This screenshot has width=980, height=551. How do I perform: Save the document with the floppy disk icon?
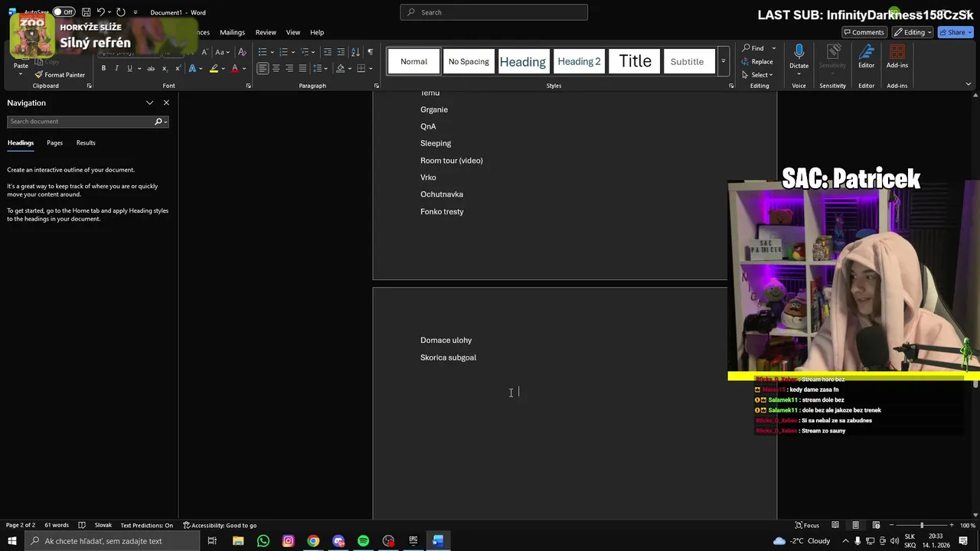click(86, 12)
